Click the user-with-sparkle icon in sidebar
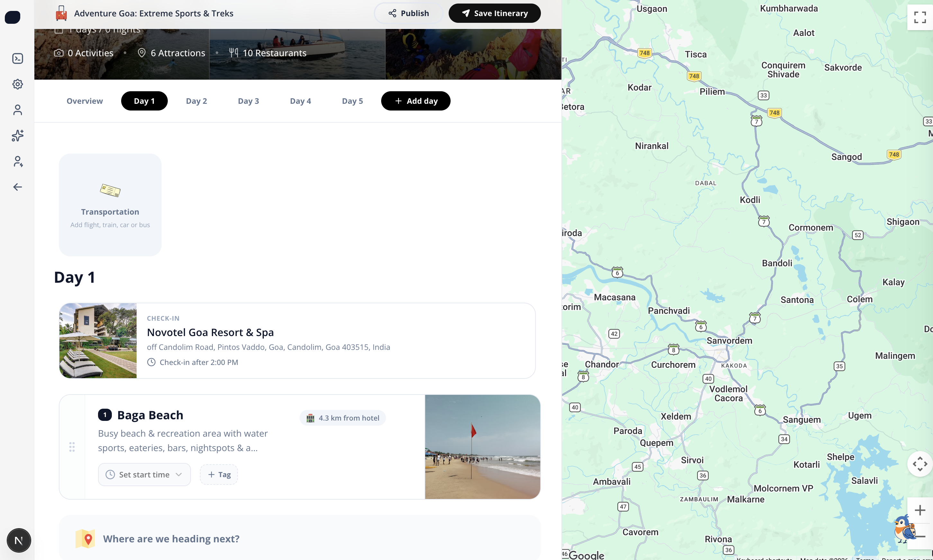The height and width of the screenshot is (560, 933). click(x=18, y=162)
